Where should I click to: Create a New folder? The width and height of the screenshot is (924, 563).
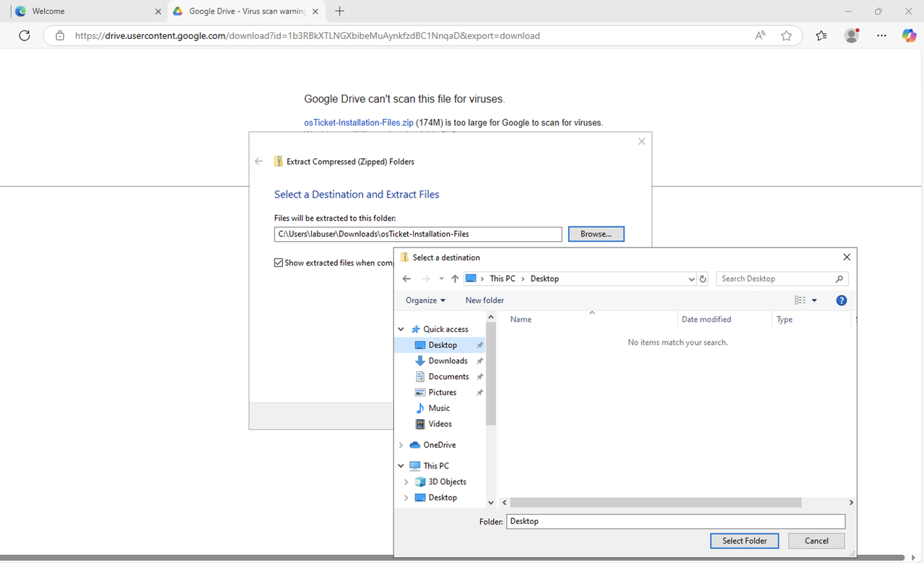pos(484,300)
